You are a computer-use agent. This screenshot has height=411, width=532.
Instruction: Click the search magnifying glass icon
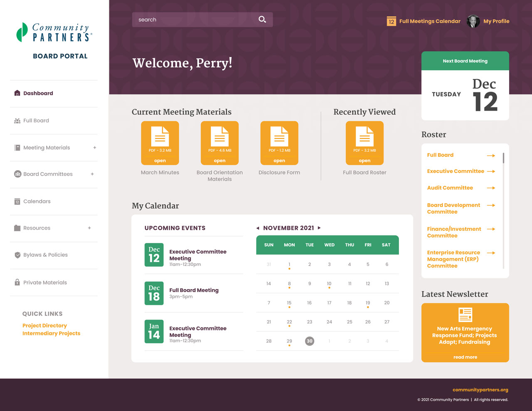point(262,20)
